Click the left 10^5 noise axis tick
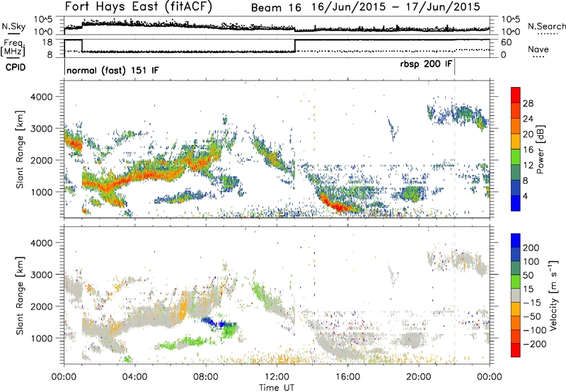The image size is (566, 392). pos(43,19)
